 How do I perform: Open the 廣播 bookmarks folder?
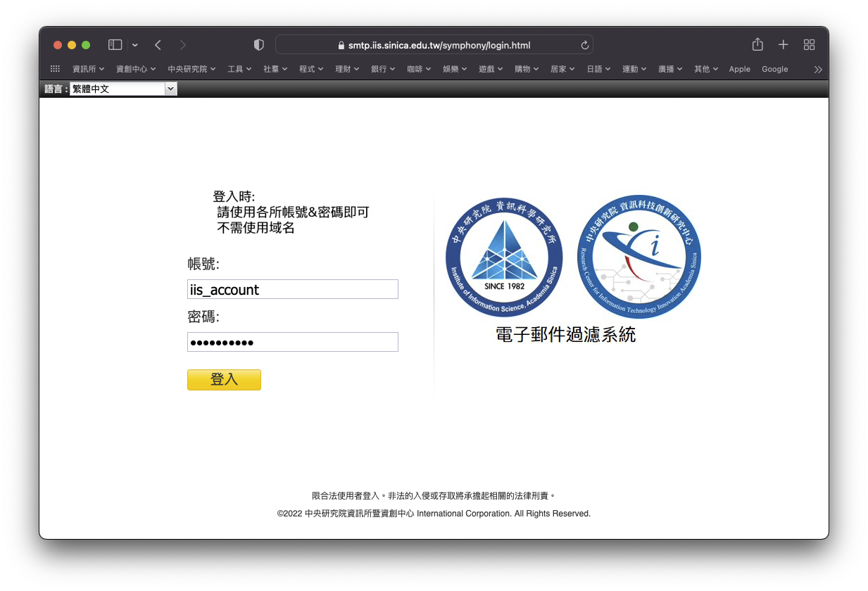[670, 69]
